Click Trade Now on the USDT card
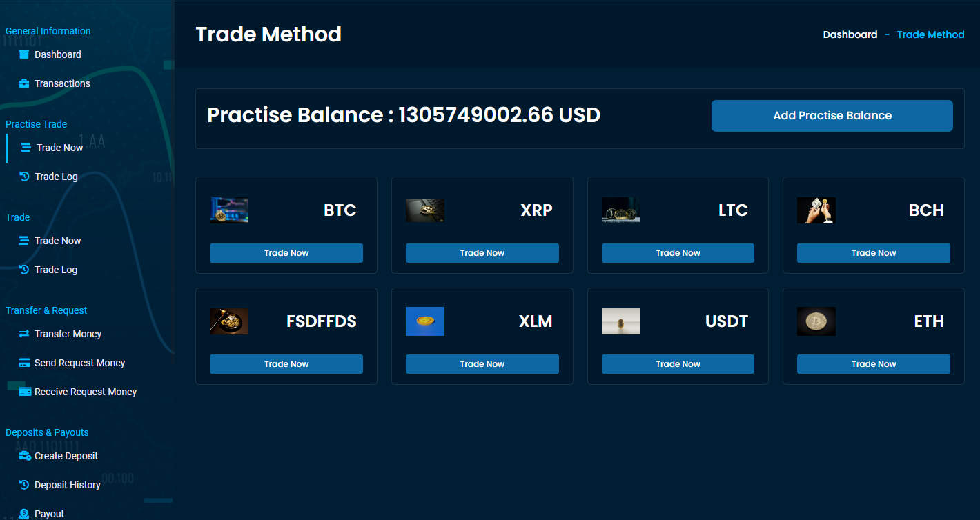The width and height of the screenshot is (980, 520). click(678, 364)
